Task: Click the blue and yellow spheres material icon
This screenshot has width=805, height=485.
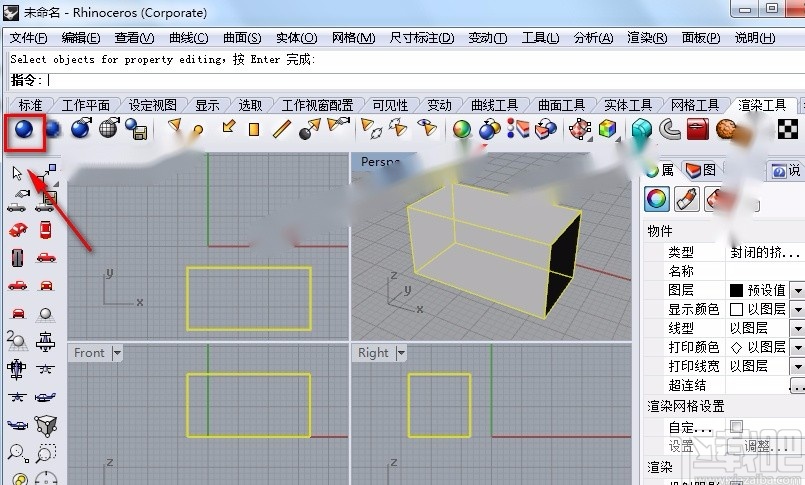Action: click(490, 129)
